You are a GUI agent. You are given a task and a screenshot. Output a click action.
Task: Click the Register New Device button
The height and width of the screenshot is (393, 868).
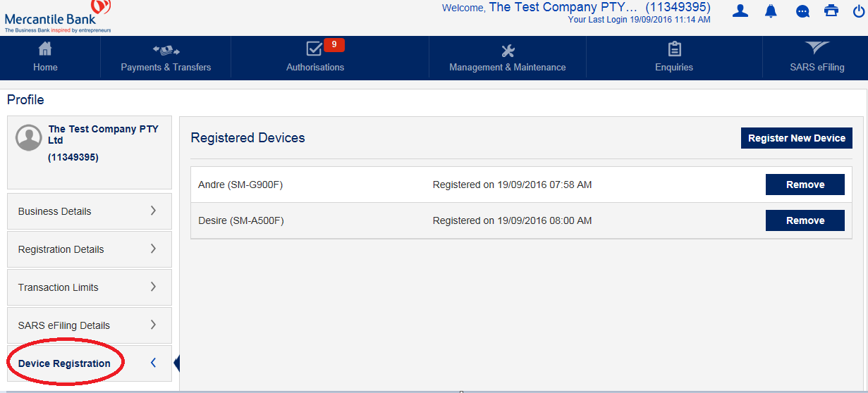[x=796, y=138]
